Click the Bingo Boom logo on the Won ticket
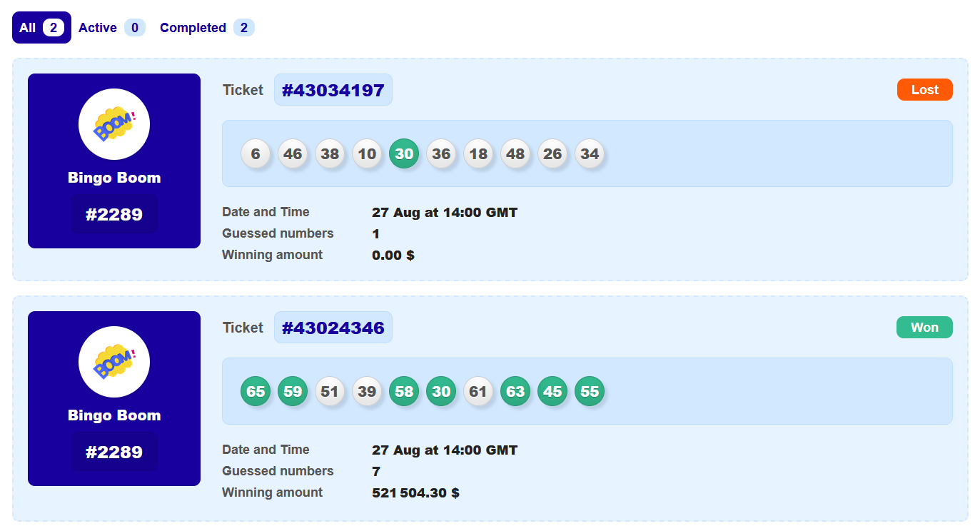This screenshot has width=980, height=531. point(114,362)
